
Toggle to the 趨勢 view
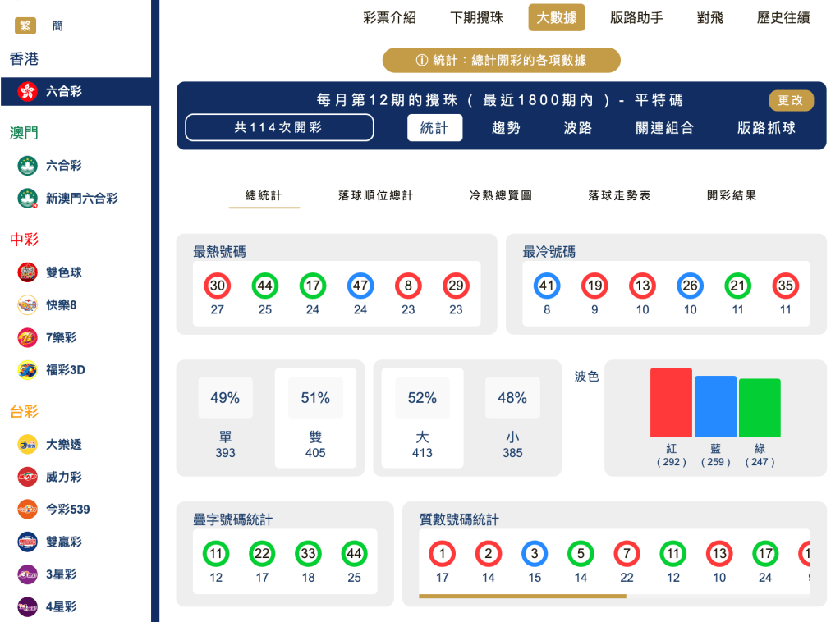pyautogui.click(x=505, y=128)
